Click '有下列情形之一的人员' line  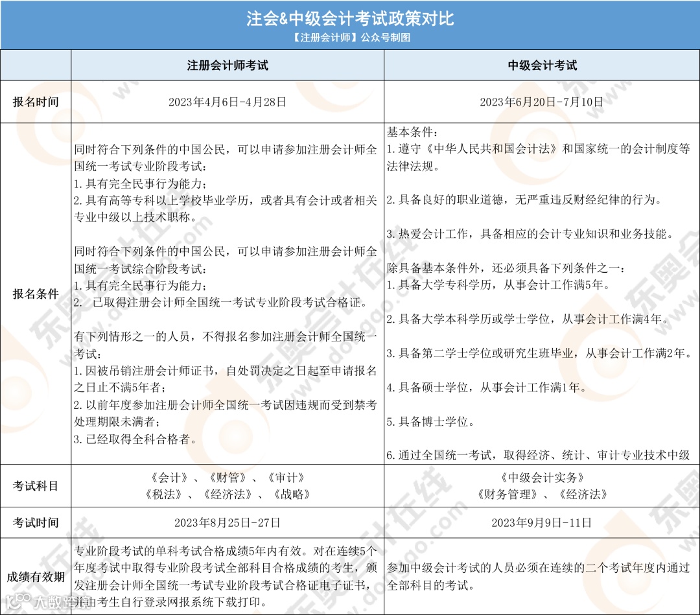pyautogui.click(x=226, y=336)
